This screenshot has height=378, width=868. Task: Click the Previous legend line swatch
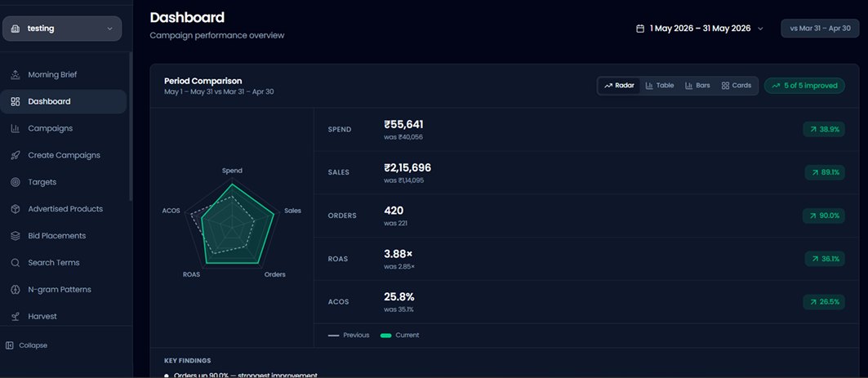click(333, 336)
